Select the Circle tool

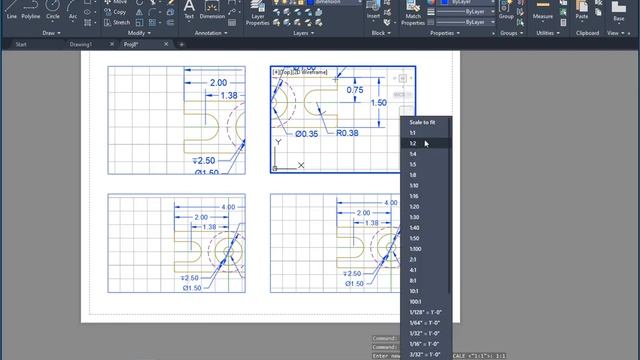coord(52,10)
